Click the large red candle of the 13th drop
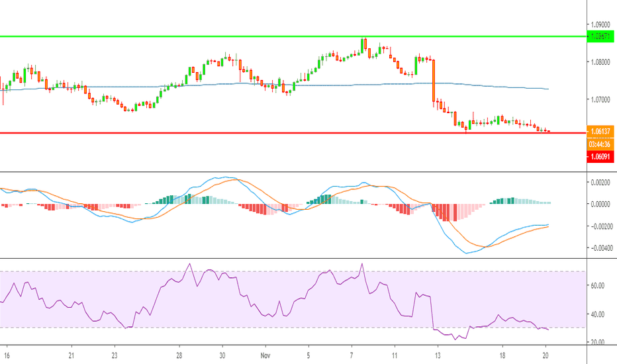 (x=434, y=81)
